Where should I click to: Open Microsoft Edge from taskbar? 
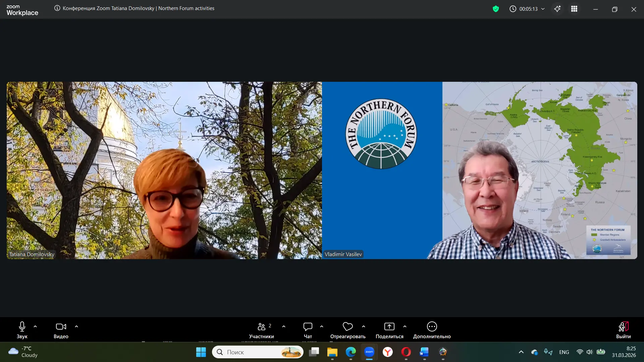(x=351, y=352)
